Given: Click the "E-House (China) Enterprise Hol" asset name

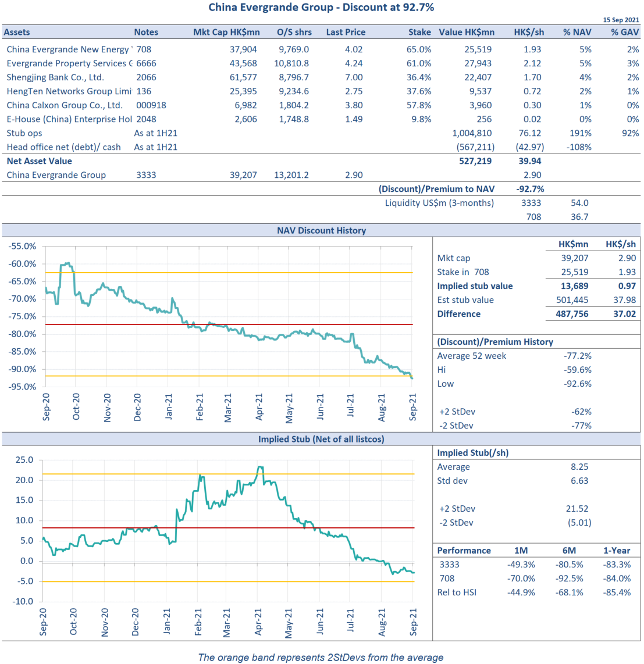Looking at the screenshot, I should pos(69,119).
